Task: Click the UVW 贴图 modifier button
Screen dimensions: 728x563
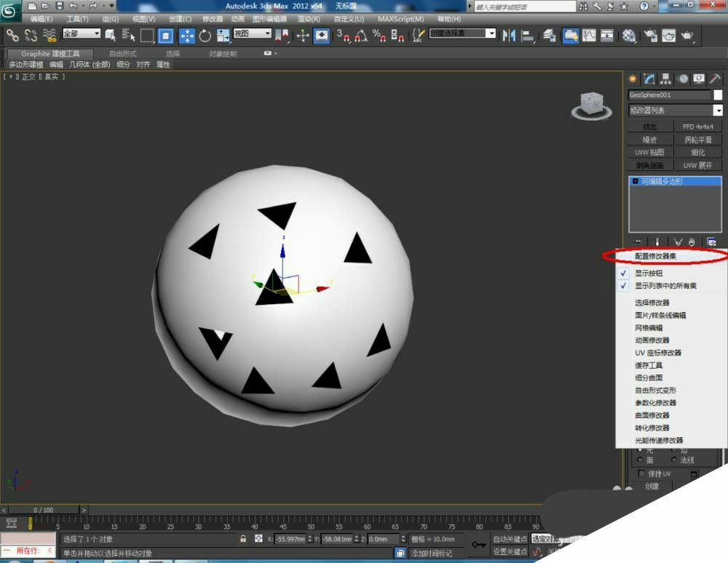Action: coord(650,153)
